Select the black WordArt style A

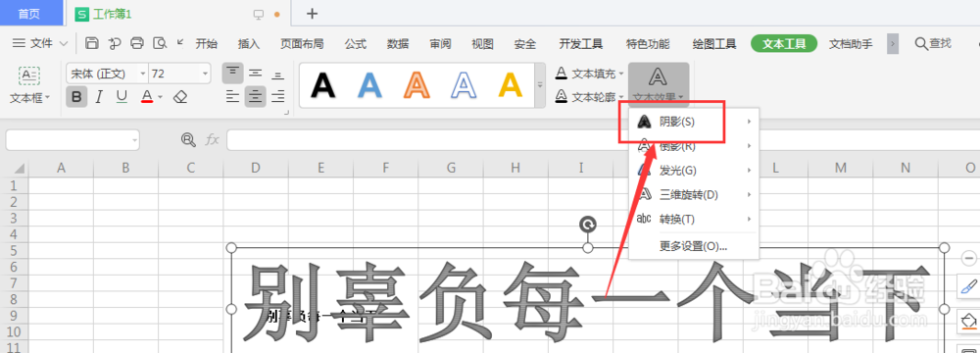pos(322,85)
